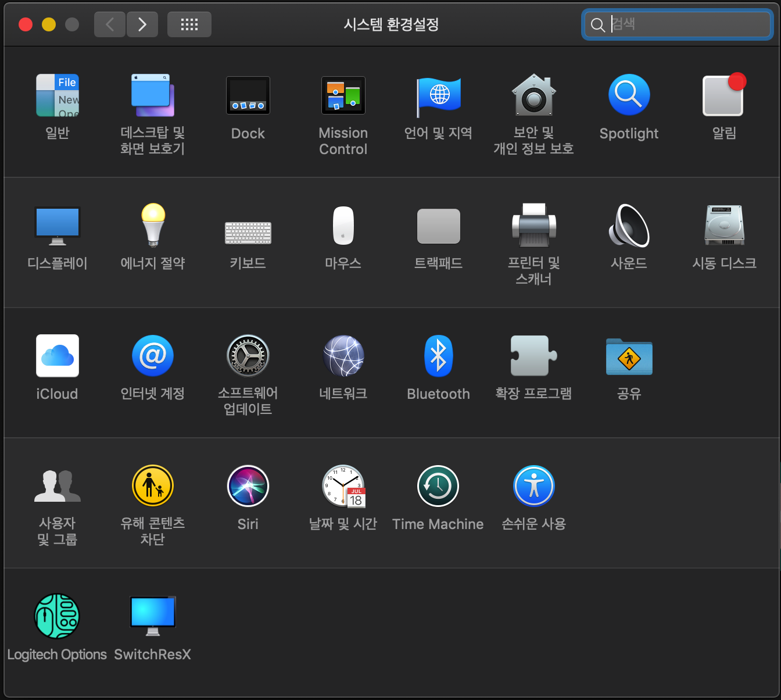Open 소프트웨어 업데이트 gear icon
The image size is (781, 700).
coord(248,356)
